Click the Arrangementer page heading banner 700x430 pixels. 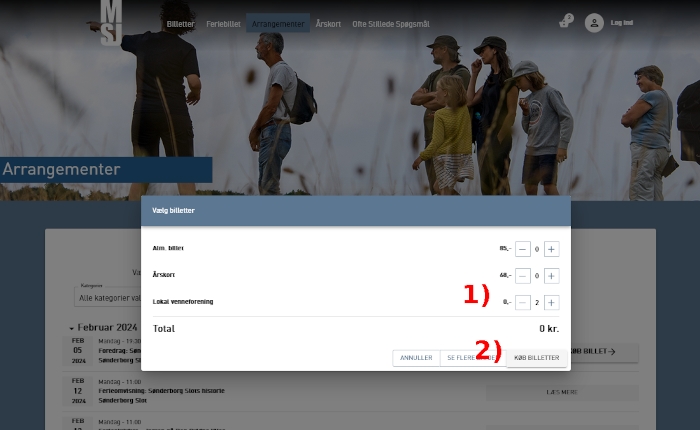click(106, 170)
